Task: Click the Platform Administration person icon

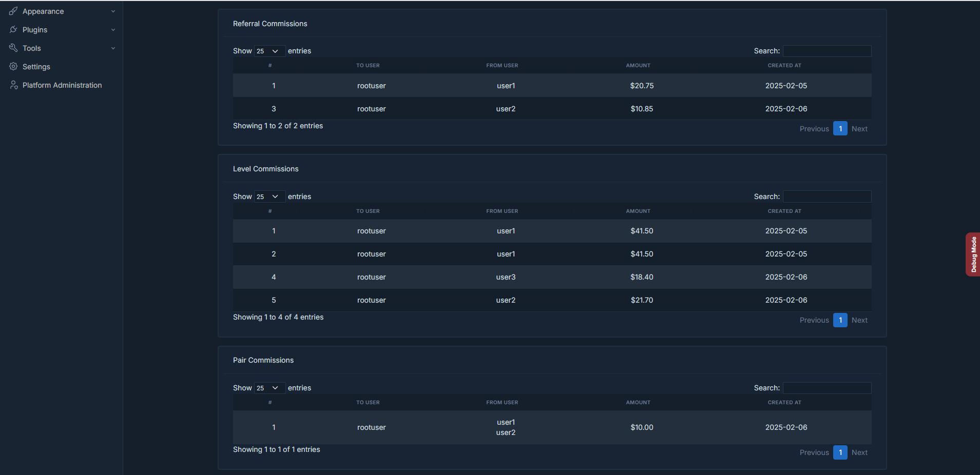Action: coord(13,85)
